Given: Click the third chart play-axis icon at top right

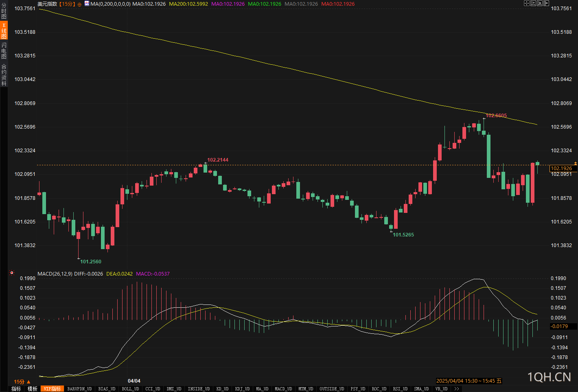Looking at the screenshot, I should tap(540, 3).
